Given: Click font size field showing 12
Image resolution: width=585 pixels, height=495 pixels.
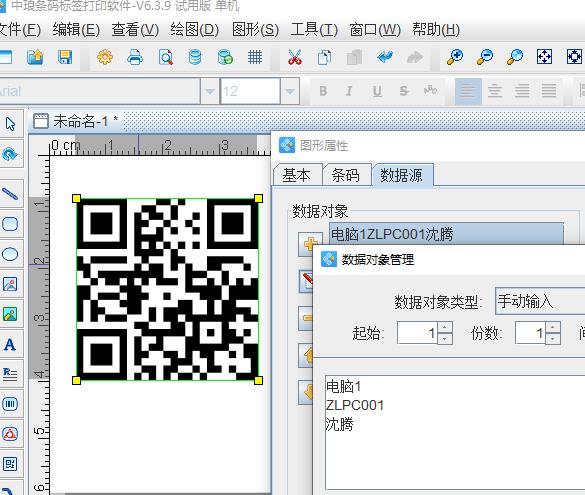Looking at the screenshot, I should [x=250, y=91].
